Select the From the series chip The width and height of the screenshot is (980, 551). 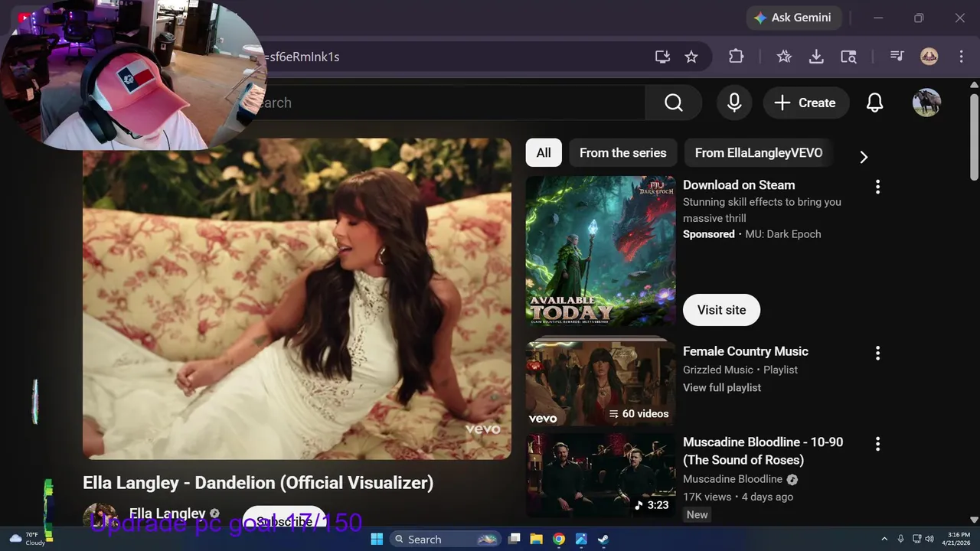click(623, 153)
